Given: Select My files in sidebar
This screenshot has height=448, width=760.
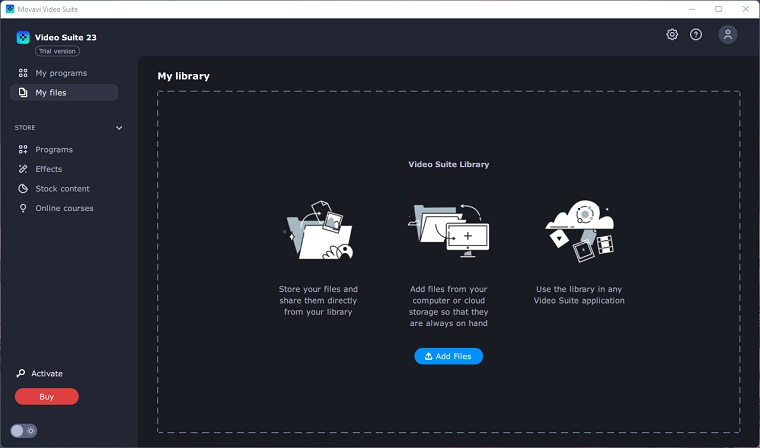Looking at the screenshot, I should [64, 93].
